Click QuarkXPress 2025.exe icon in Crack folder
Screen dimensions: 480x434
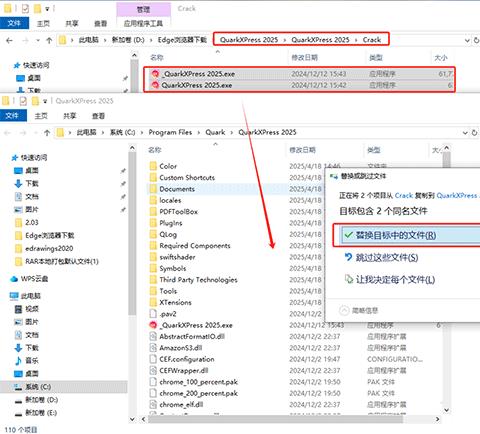(155, 85)
